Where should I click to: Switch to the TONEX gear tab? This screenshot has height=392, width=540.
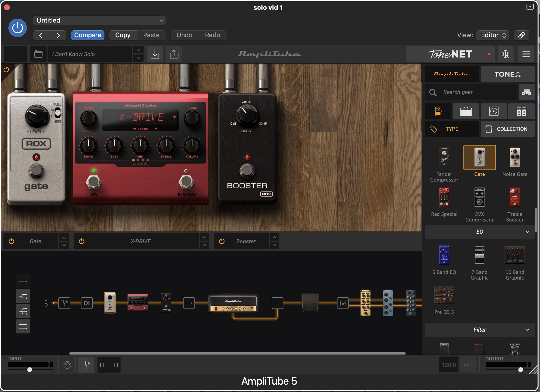click(x=507, y=74)
